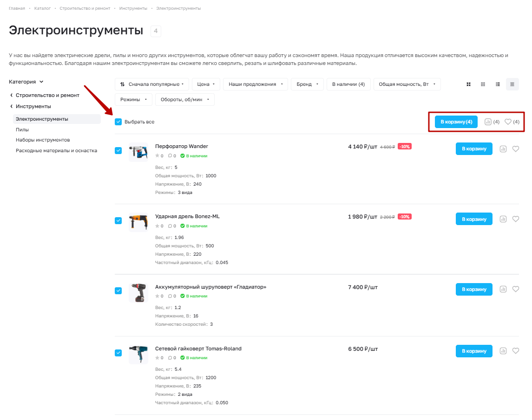Viewport: 532px width, 420px height.
Task: Switch to small grid view icon
Action: tap(483, 84)
